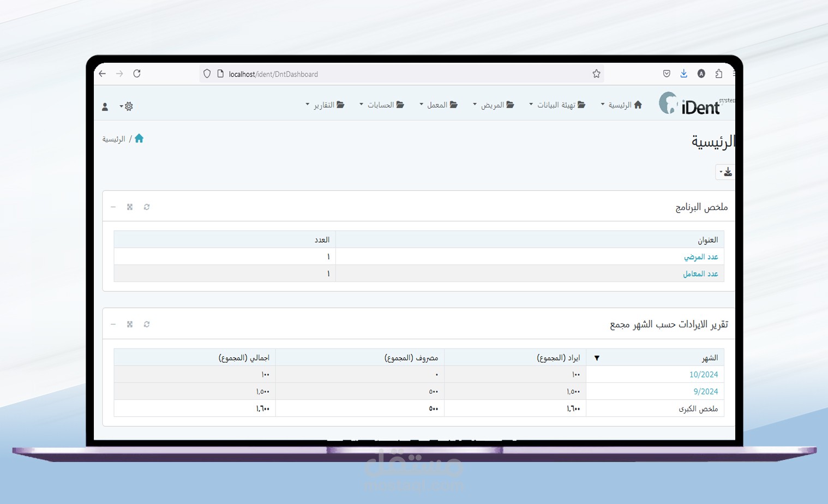Image resolution: width=828 pixels, height=504 pixels.
Task: Open the extensions puzzle icon
Action: 718,74
